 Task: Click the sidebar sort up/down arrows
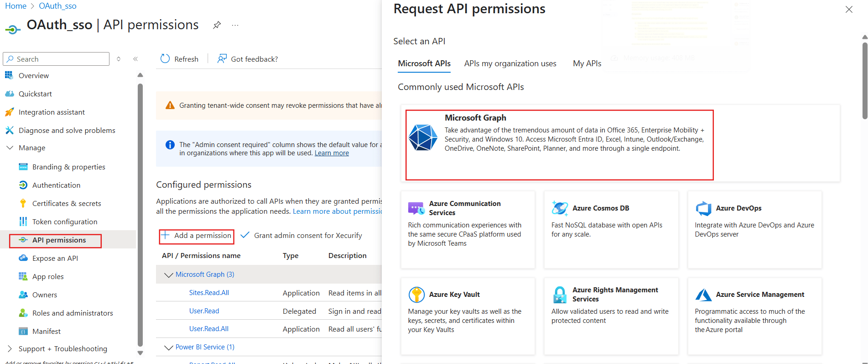(x=119, y=59)
